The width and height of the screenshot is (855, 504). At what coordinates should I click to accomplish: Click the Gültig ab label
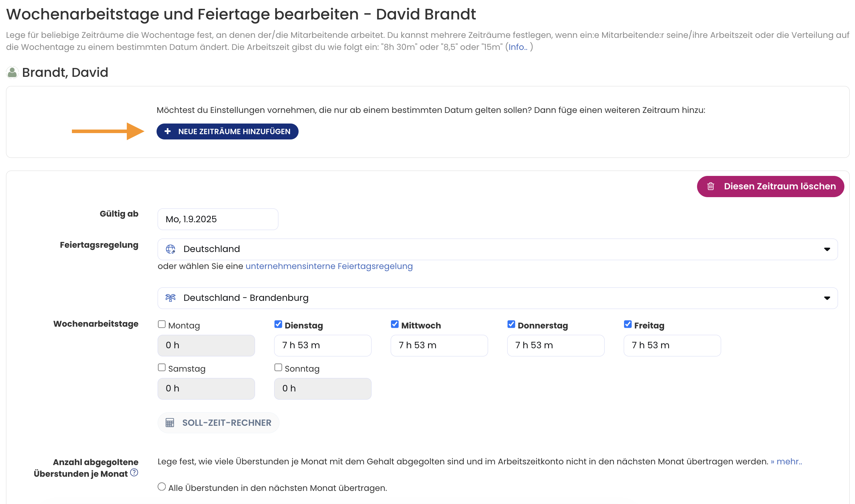(x=119, y=214)
